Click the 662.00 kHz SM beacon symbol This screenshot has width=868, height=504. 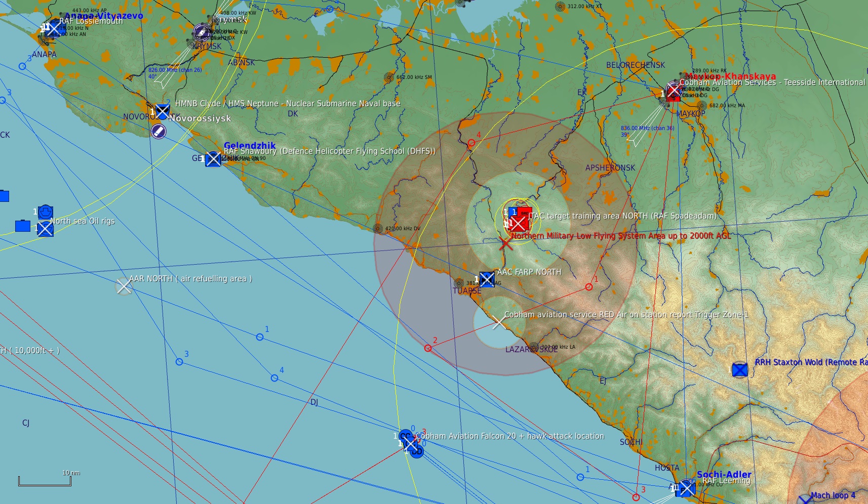[x=389, y=77]
